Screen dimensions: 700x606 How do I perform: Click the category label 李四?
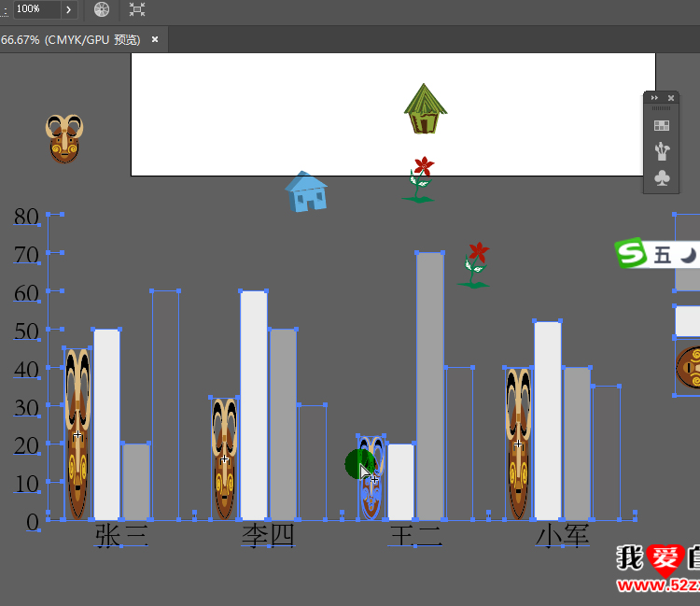click(x=268, y=535)
